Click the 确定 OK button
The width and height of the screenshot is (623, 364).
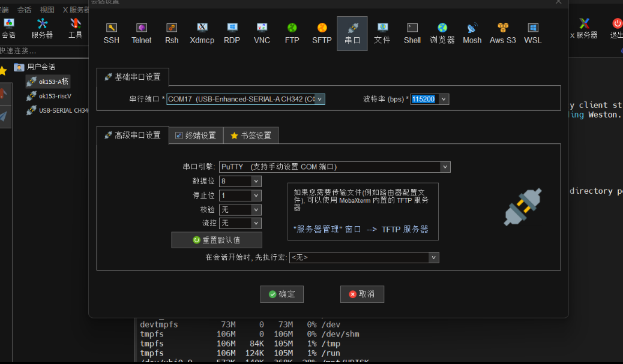(281, 294)
